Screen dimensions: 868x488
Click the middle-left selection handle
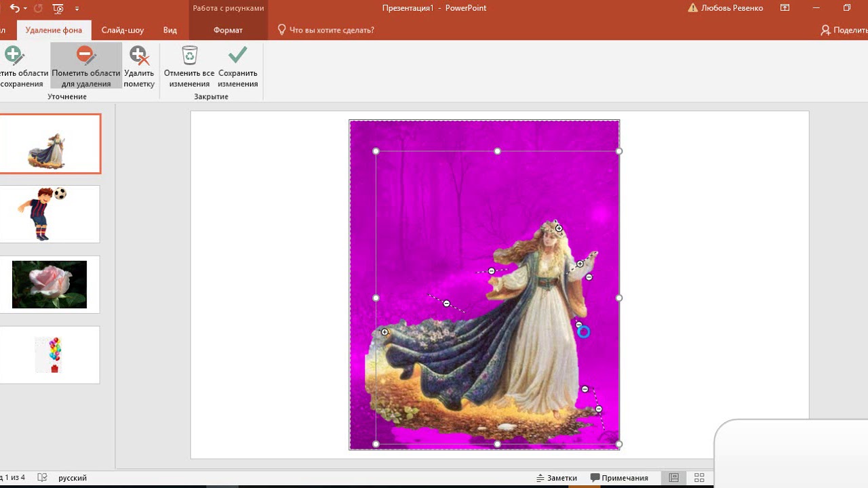coord(376,298)
